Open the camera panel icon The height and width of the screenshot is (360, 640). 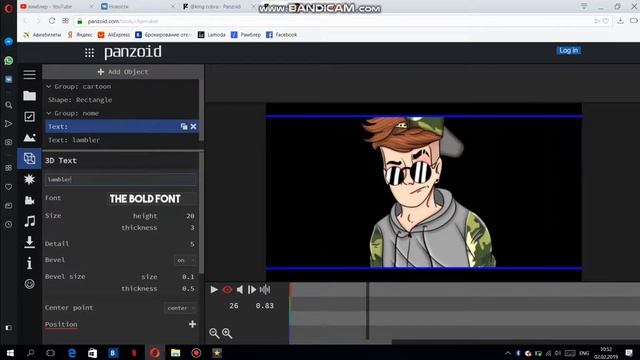[x=29, y=200]
